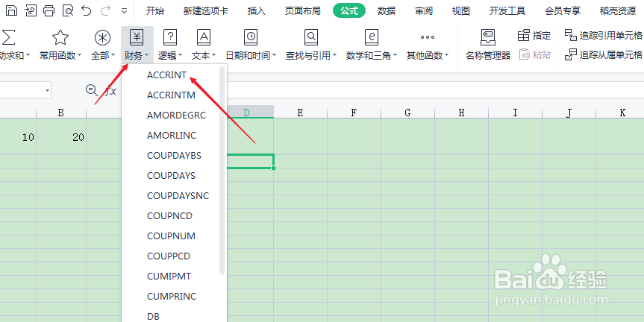This screenshot has width=644, height=322.
Task: Switch to the 开发工具 tab
Action: pyautogui.click(x=507, y=11)
